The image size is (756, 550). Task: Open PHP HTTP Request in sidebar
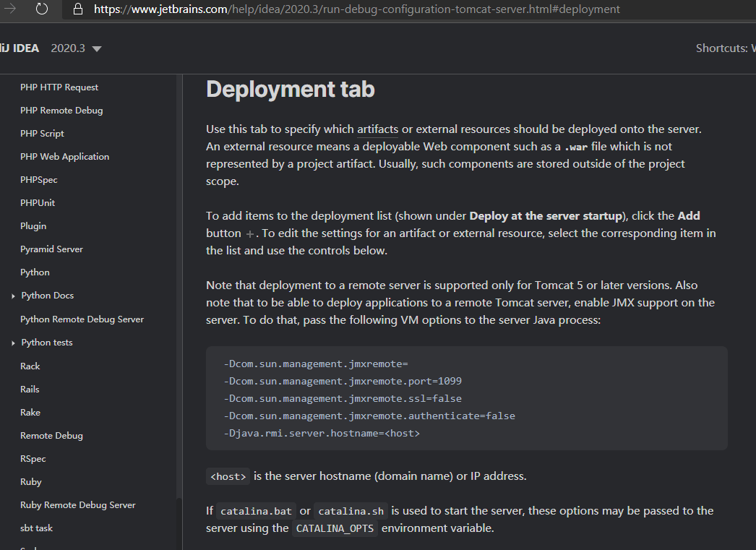[x=59, y=87]
